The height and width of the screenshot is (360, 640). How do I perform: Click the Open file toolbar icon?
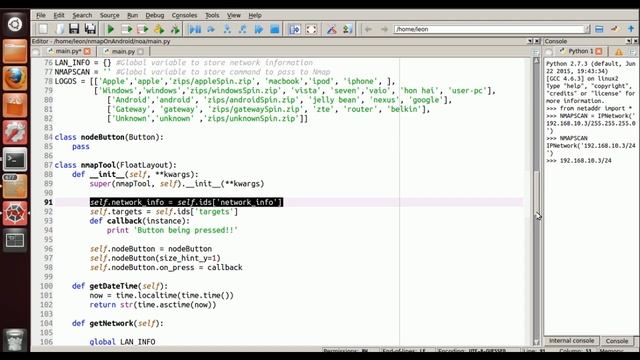[x=60, y=29]
